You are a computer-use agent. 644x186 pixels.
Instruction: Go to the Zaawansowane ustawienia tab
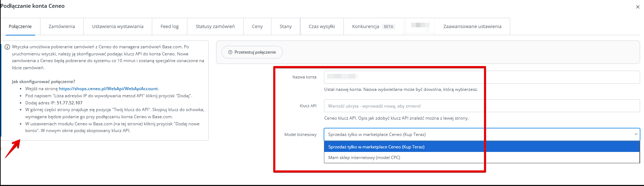point(472,27)
